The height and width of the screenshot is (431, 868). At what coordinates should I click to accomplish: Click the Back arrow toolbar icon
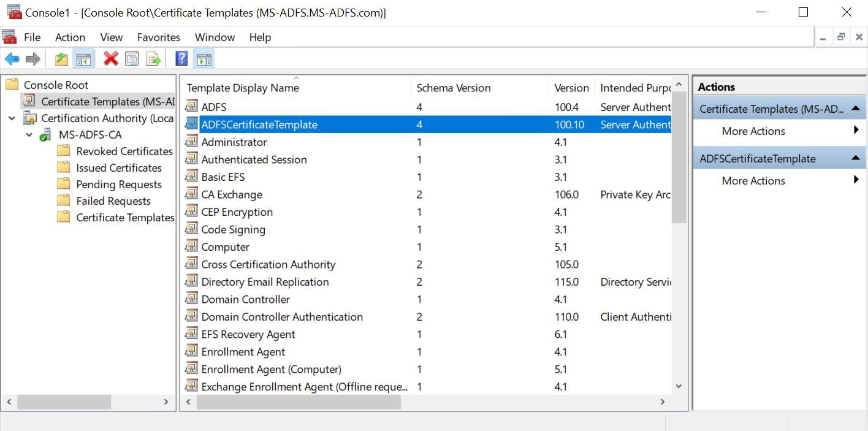12,59
